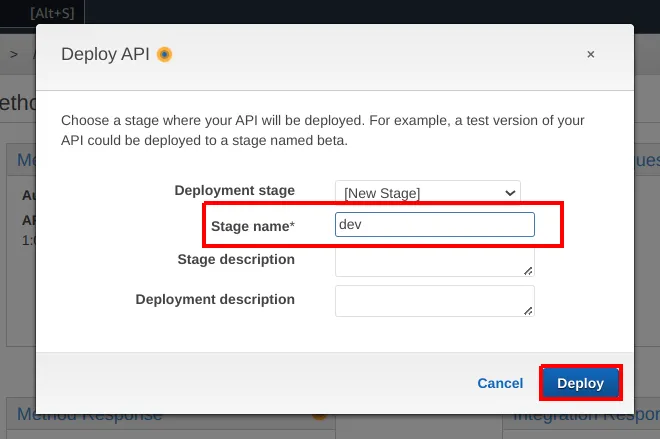660x439 pixels.
Task: Click the Deployment description label
Action: point(215,299)
